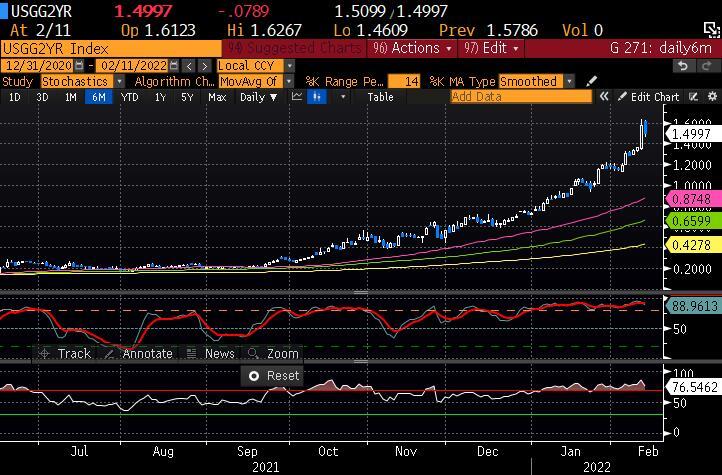This screenshot has width=722, height=475.
Task: Collapse panel with double-chevron icon
Action: coord(604,97)
